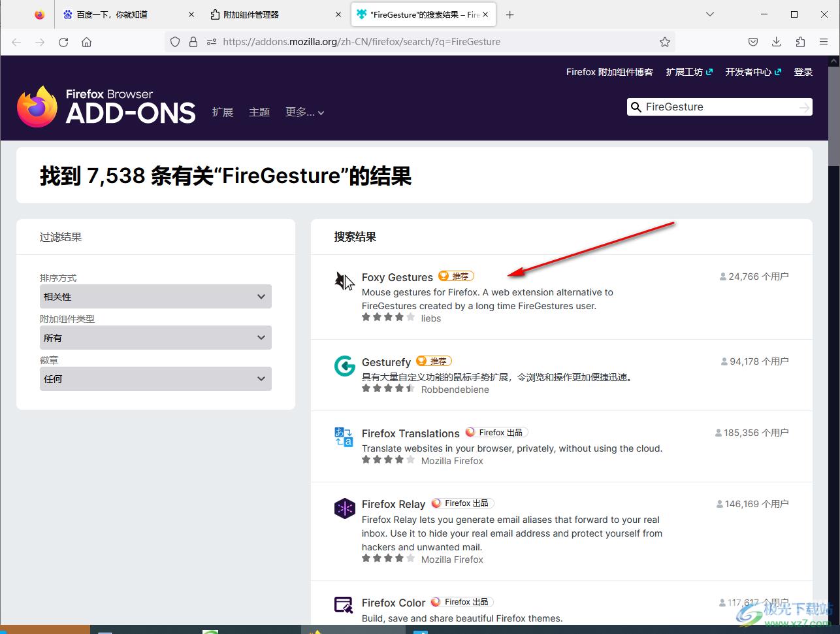Open the 附加组件类型 所有 dropdown
The image size is (840, 634).
point(155,338)
